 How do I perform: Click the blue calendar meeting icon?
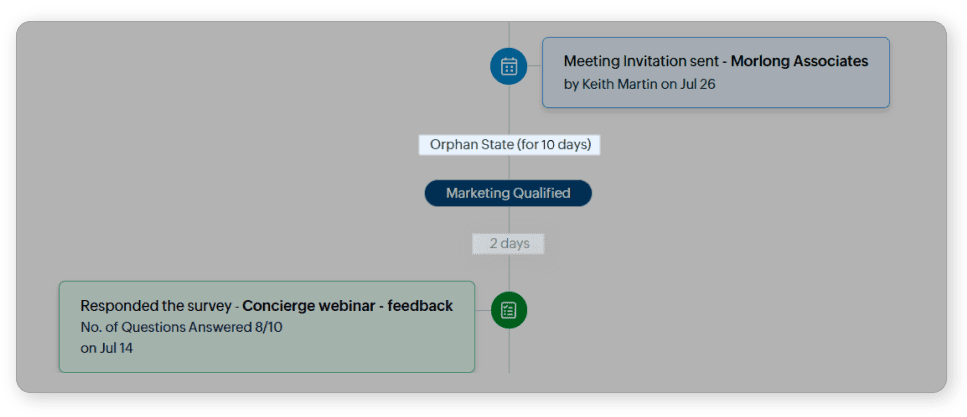point(508,67)
